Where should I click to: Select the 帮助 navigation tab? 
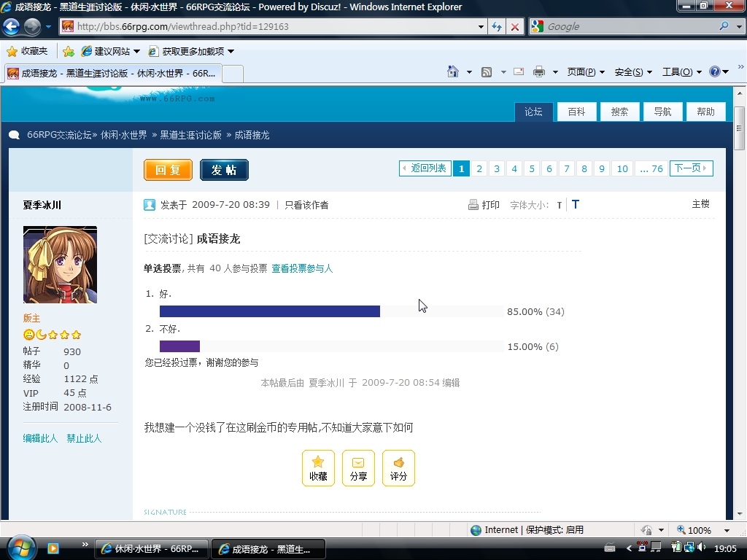[x=705, y=112]
